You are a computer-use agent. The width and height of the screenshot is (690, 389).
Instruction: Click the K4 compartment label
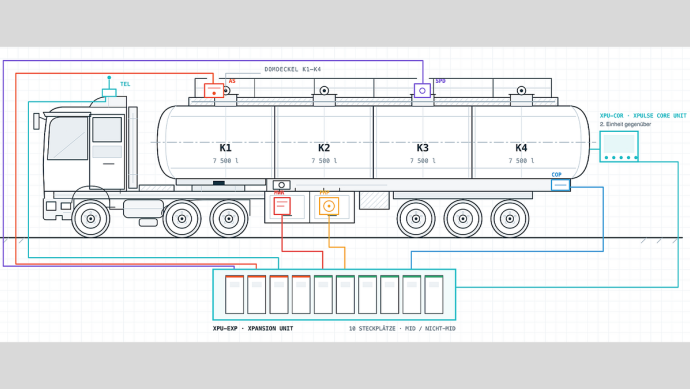point(521,148)
